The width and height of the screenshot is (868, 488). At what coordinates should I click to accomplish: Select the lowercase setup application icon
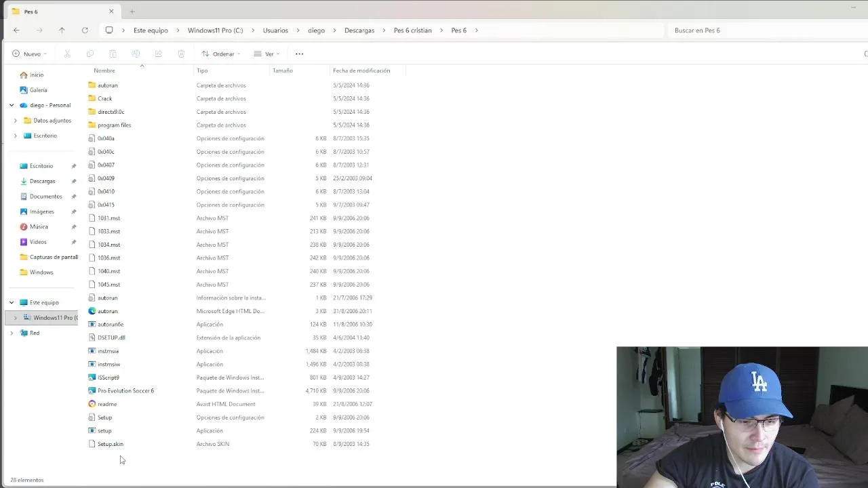pyautogui.click(x=92, y=431)
